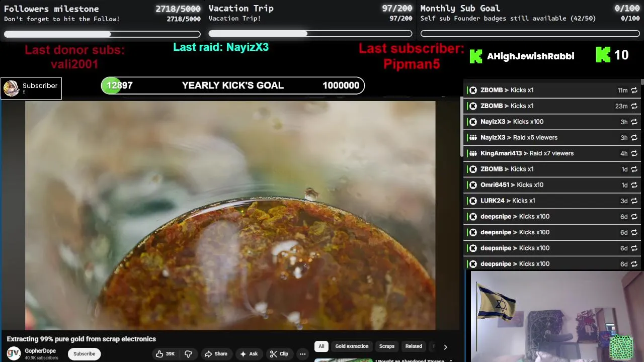Click the Subscriber badge avatar image
Screen dimensions: 644x362
(x=11, y=88)
